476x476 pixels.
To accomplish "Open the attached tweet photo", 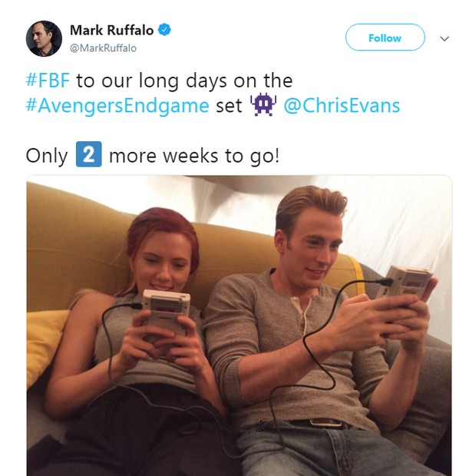I will (239, 326).
